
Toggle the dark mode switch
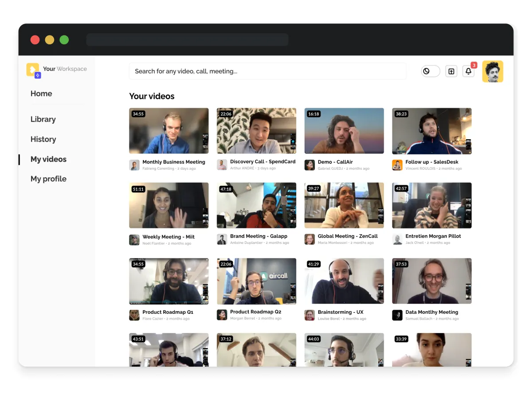pos(430,71)
